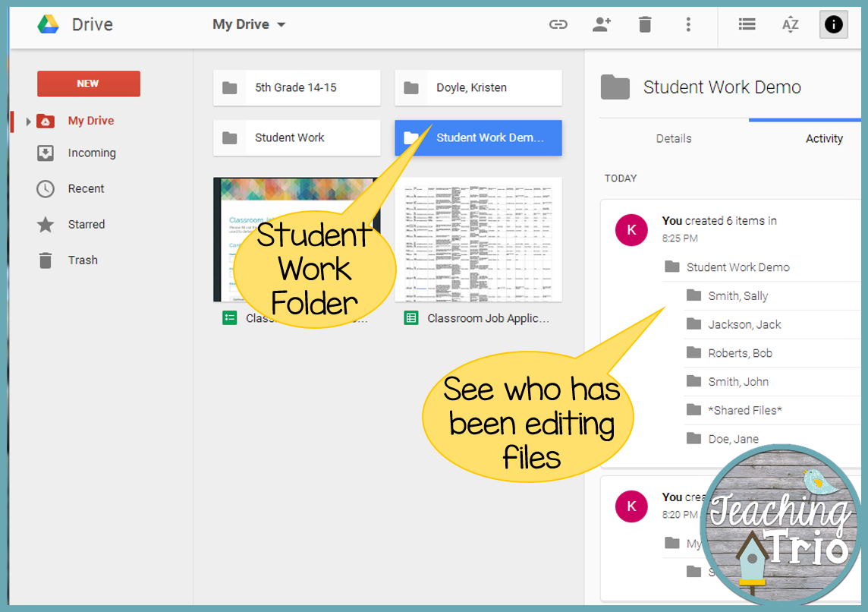This screenshot has width=868, height=612.
Task: Open the Incoming sidebar link
Action: coord(88,153)
